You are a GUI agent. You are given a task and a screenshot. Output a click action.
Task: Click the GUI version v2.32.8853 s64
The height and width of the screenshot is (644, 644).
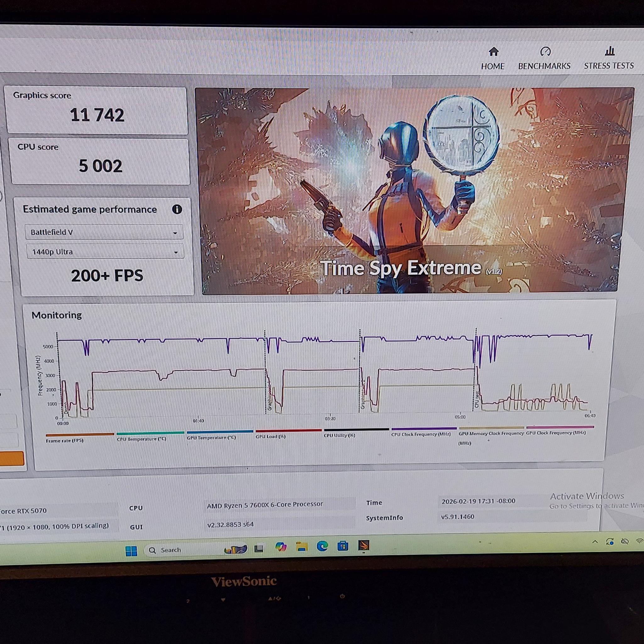tap(230, 525)
